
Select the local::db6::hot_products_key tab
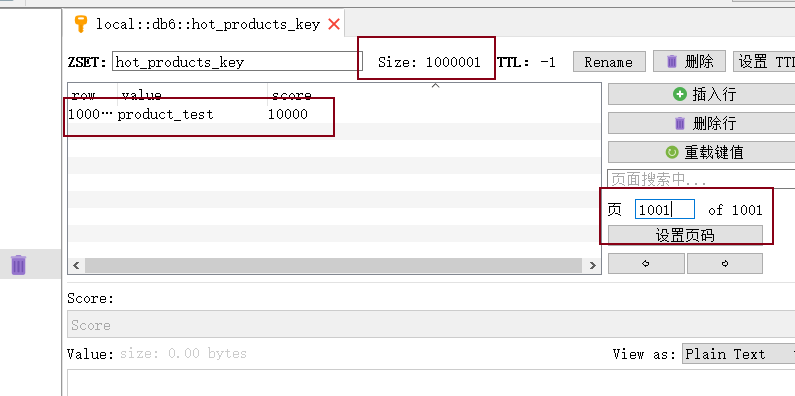tap(203, 24)
